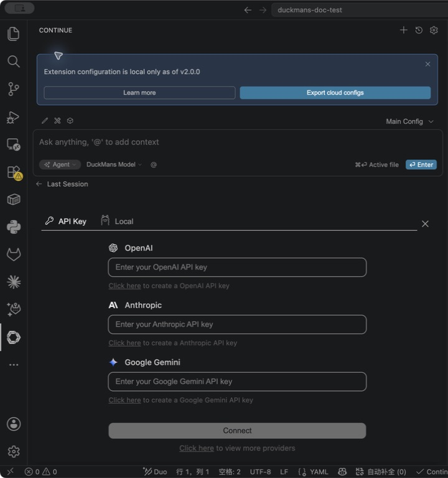Click the indentation size 2 status item
The image size is (448, 478).
click(x=230, y=472)
